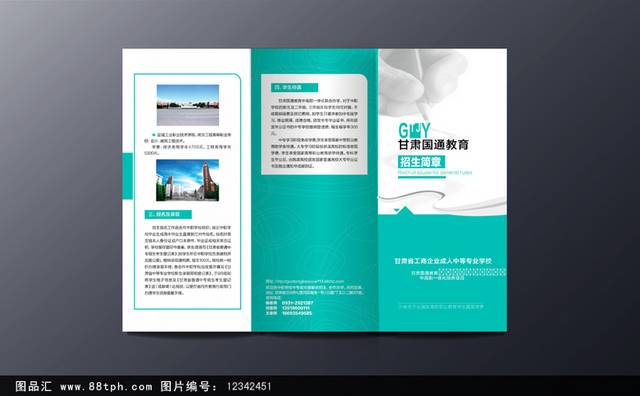Click the teal heading label in left panel

[168, 214]
